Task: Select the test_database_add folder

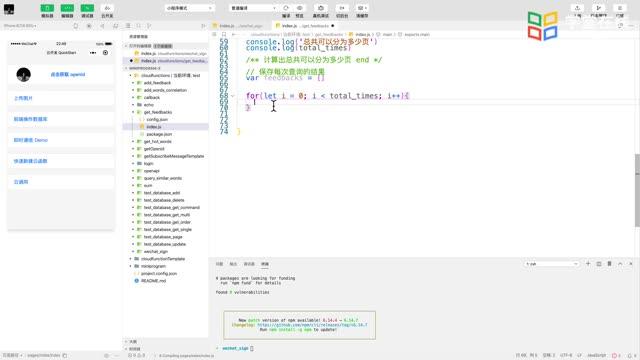Action: coord(162,193)
